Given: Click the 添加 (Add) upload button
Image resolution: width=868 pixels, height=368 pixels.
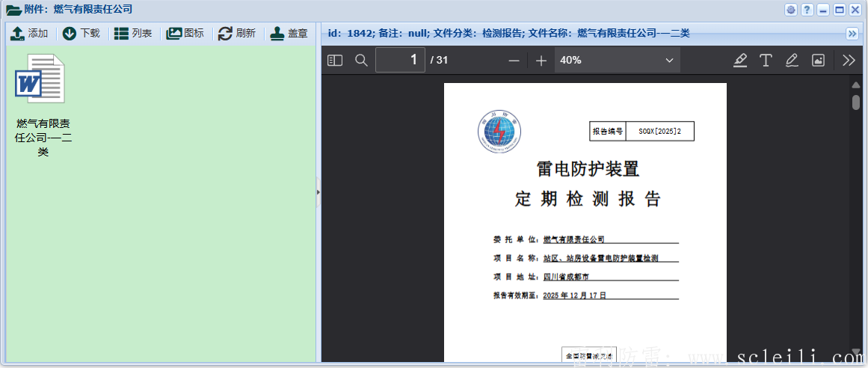Looking at the screenshot, I should 29,34.
